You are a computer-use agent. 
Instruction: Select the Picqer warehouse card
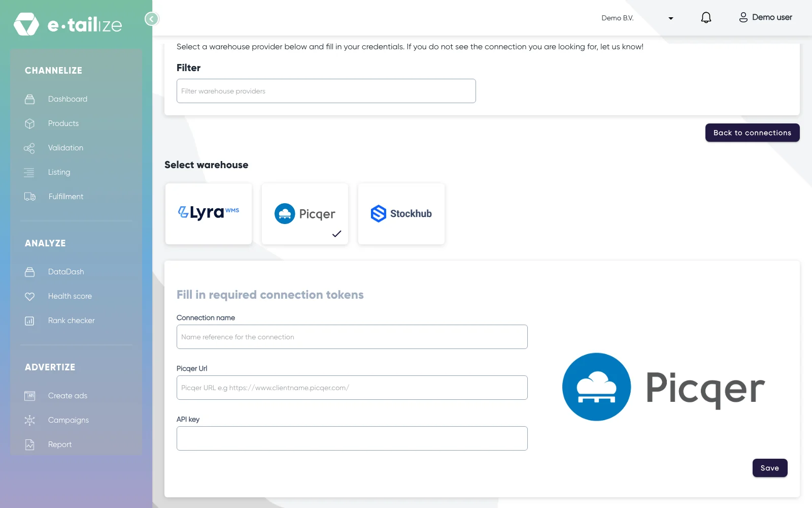tap(305, 214)
